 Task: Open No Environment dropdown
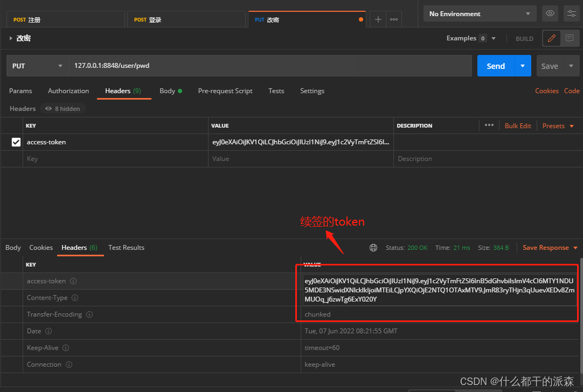480,14
